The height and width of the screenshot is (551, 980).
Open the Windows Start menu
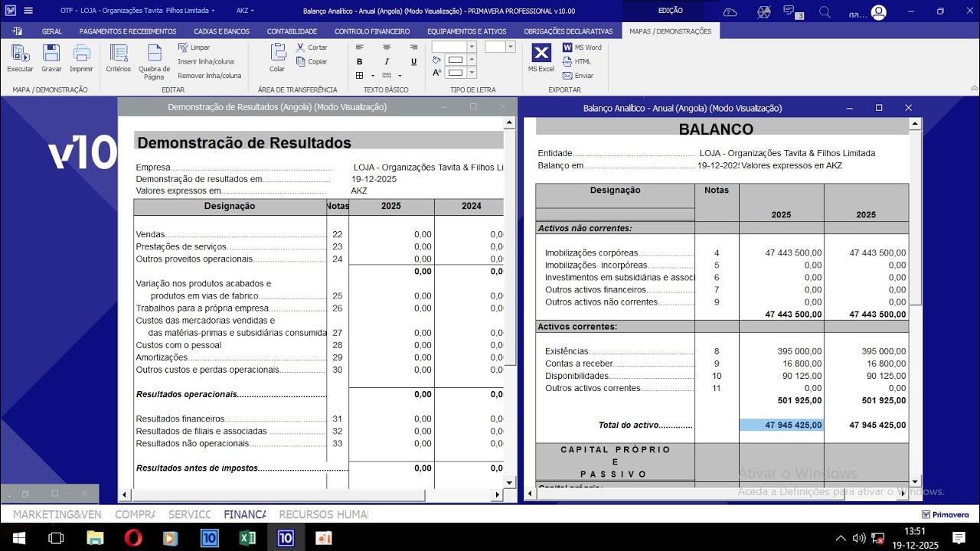[18, 538]
